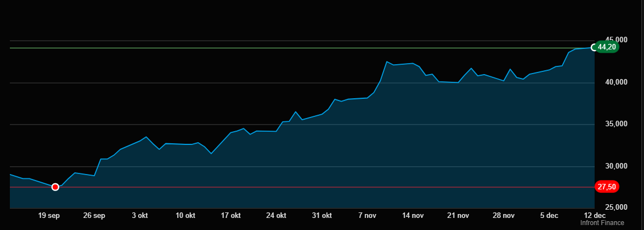This screenshot has height=230, width=644.
Task: Click the 10 okt axis date
Action: click(x=185, y=215)
